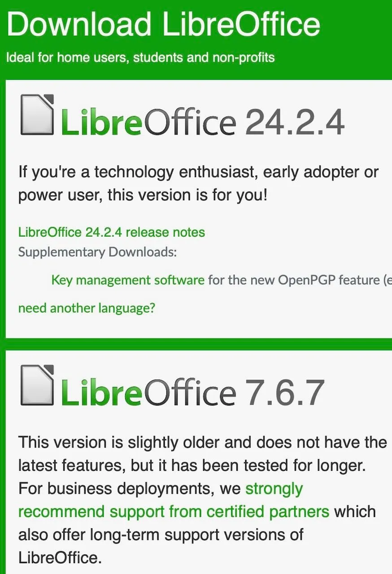Click the 'need another language?' link

tap(87, 308)
